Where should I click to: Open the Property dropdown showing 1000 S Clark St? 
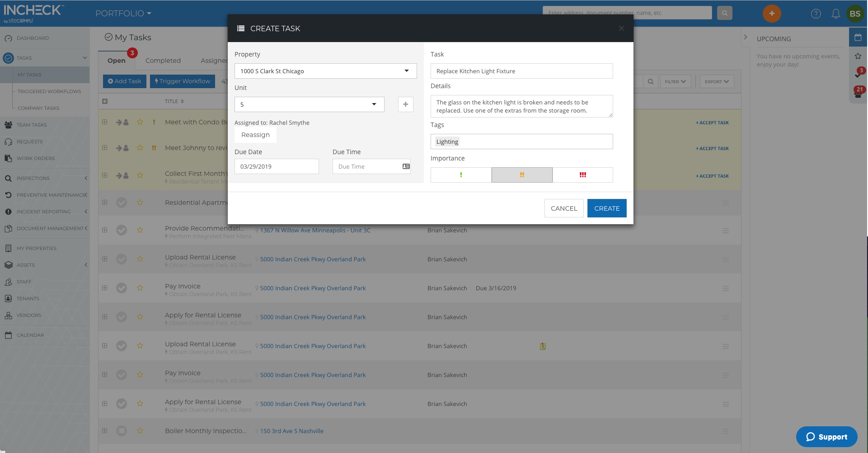[x=325, y=71]
